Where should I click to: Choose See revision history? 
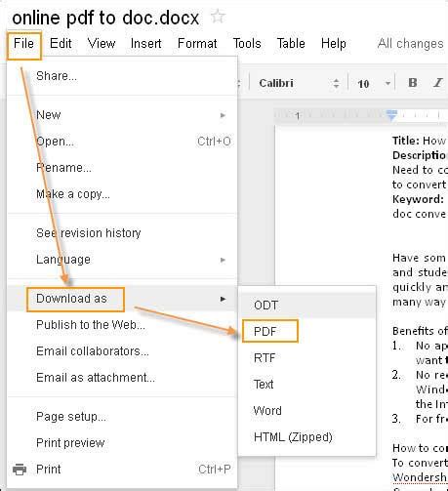pos(122,233)
